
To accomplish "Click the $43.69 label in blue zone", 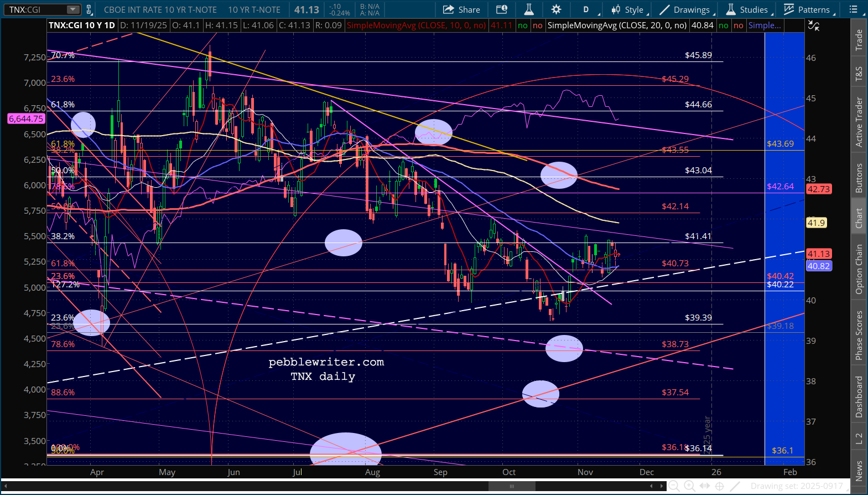I will tap(780, 144).
